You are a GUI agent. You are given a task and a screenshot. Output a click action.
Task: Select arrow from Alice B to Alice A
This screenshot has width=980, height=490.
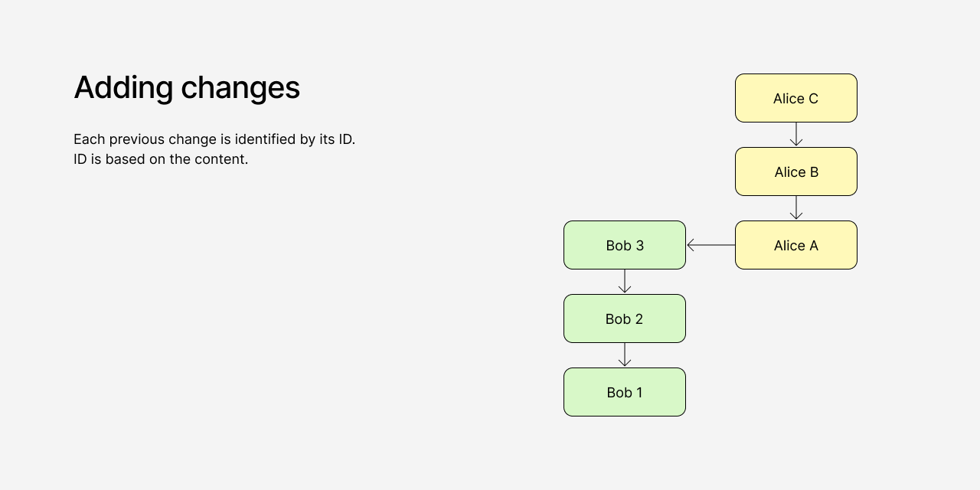pos(796,207)
